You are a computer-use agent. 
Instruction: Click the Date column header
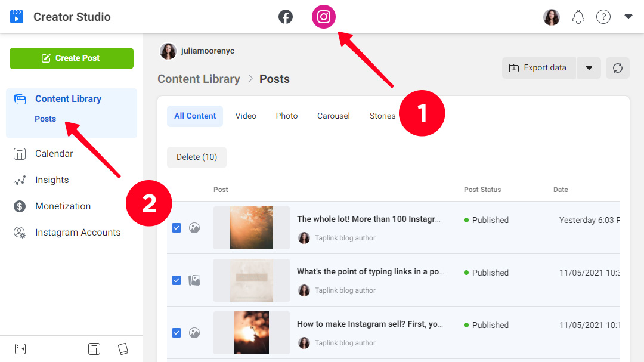(x=561, y=190)
